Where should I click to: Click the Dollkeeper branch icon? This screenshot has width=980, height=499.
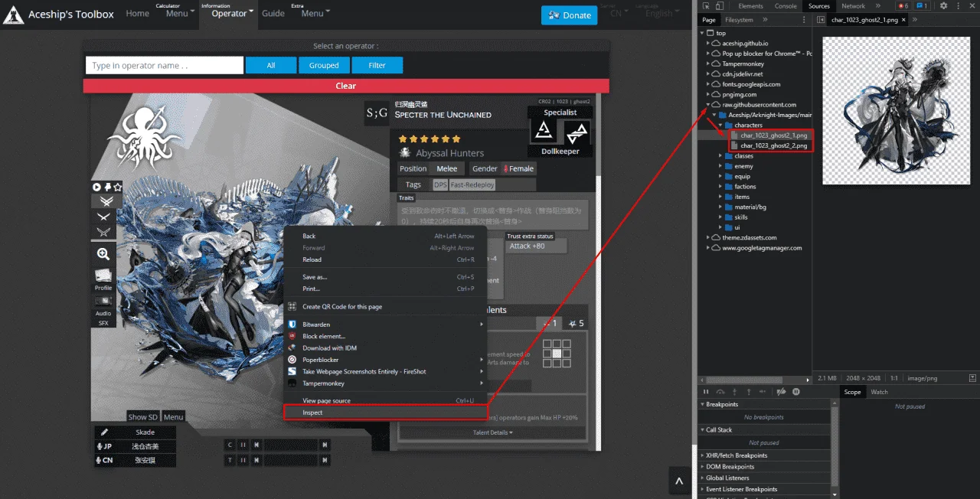(x=577, y=132)
